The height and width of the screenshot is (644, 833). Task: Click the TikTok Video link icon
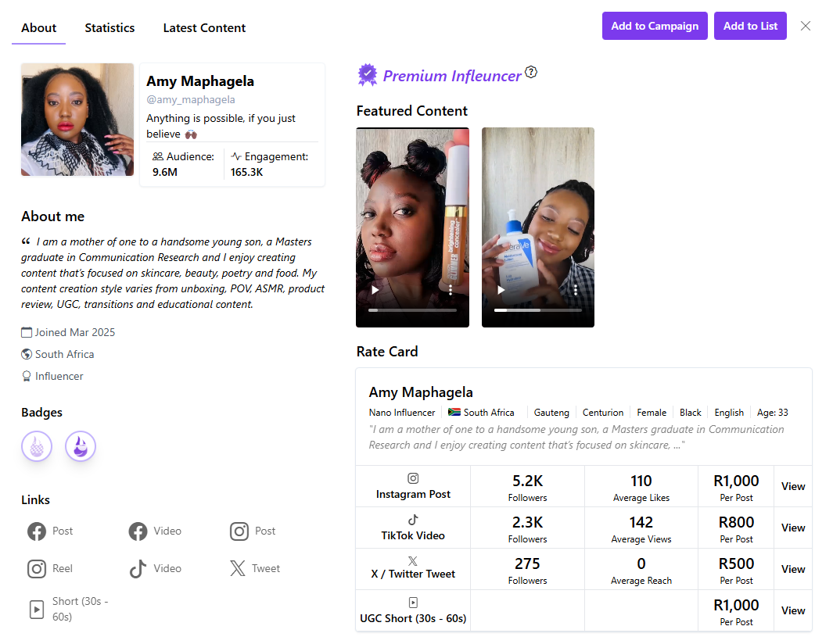click(x=138, y=568)
